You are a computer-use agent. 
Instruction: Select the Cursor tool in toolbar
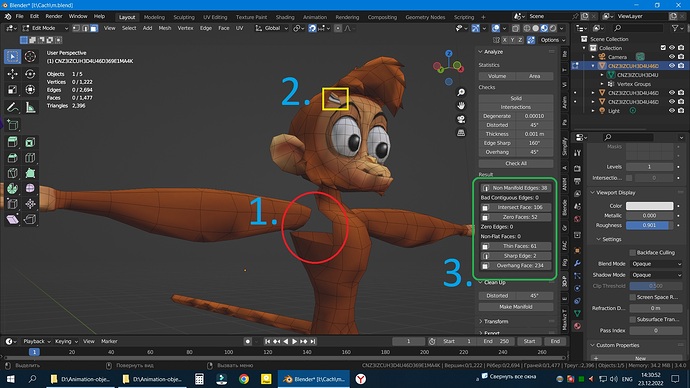point(30,56)
